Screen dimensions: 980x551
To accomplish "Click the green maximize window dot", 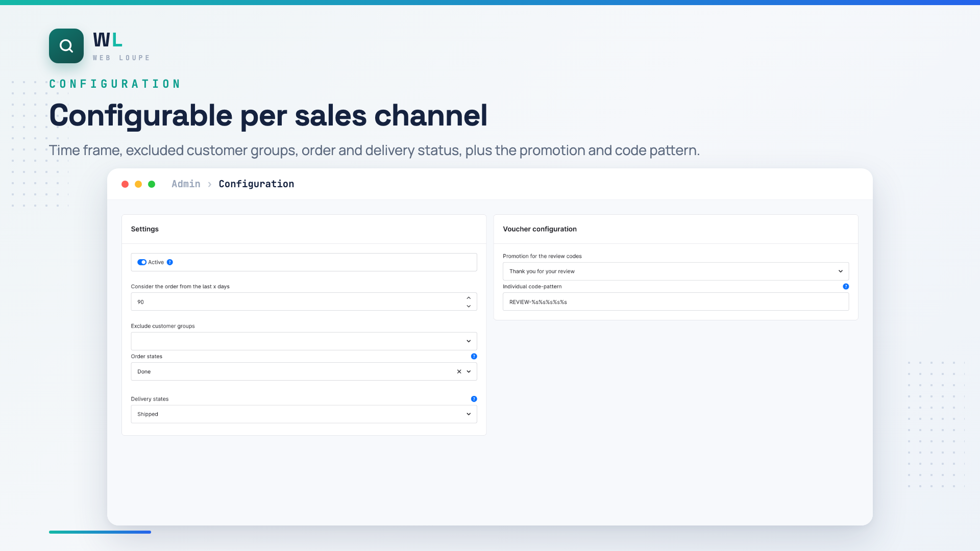I will point(152,184).
